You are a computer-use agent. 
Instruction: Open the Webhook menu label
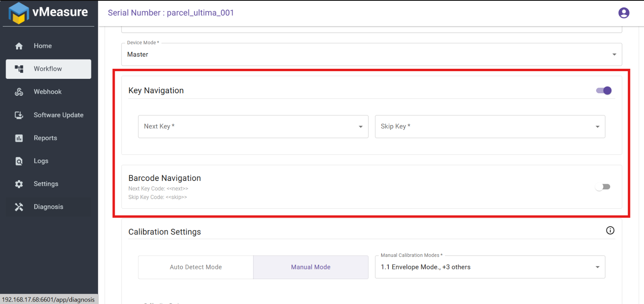(47, 92)
